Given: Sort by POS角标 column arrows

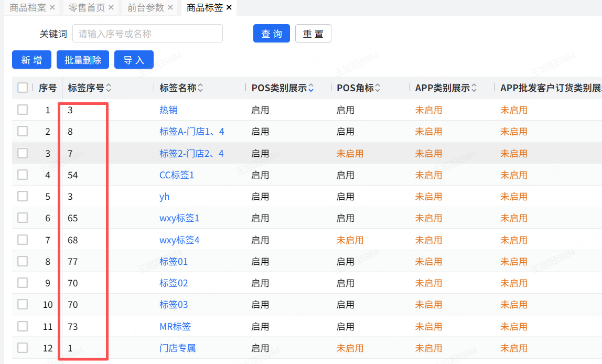Looking at the screenshot, I should (x=378, y=88).
